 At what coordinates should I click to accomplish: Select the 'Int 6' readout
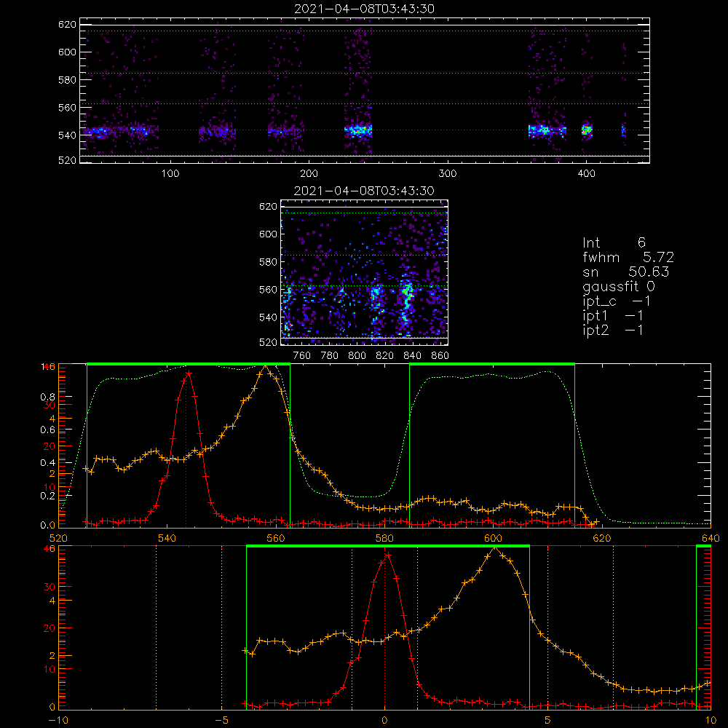(614, 242)
